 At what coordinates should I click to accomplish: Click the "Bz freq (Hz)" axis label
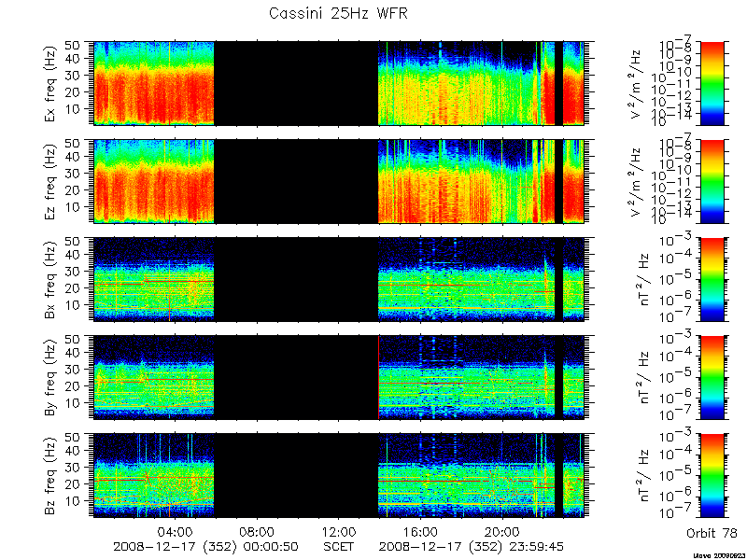click(51, 475)
